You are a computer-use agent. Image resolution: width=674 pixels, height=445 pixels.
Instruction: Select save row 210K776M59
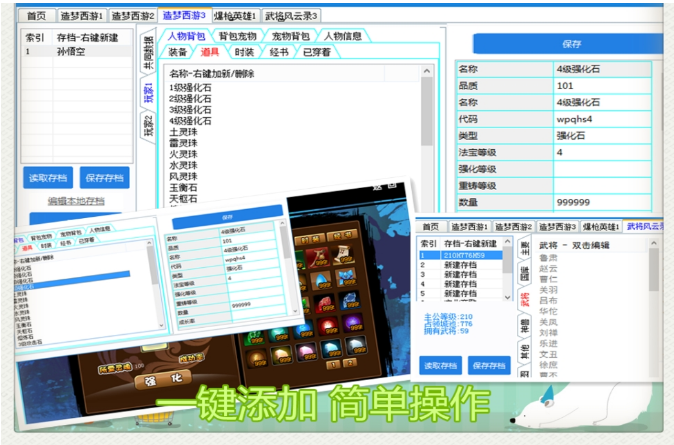pyautogui.click(x=460, y=255)
